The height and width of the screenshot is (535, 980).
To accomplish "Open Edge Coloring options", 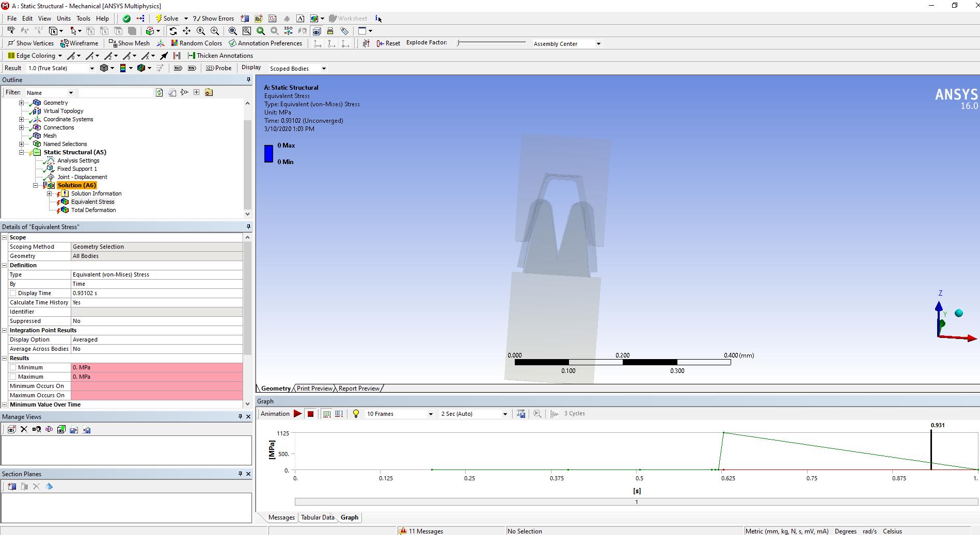I will 35,56.
